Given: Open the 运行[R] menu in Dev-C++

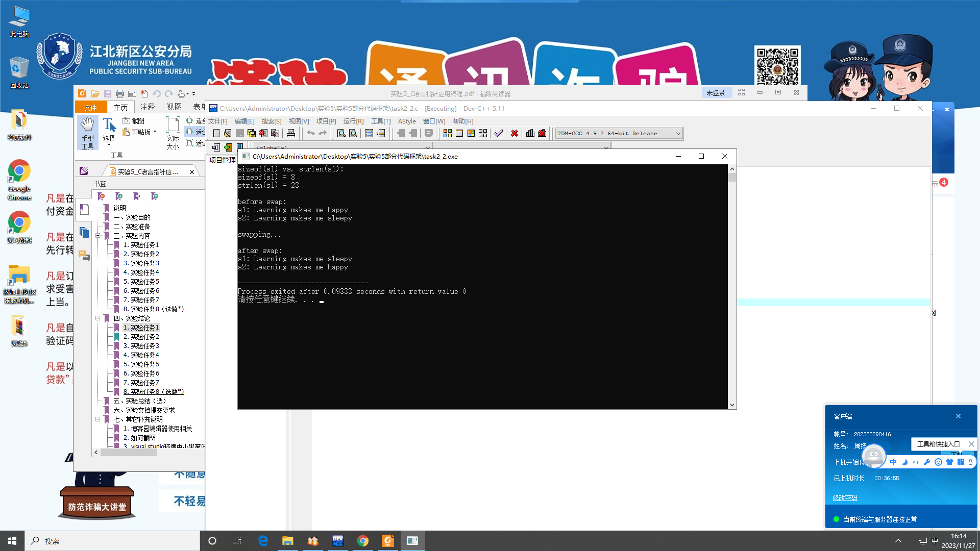Looking at the screenshot, I should 353,121.
